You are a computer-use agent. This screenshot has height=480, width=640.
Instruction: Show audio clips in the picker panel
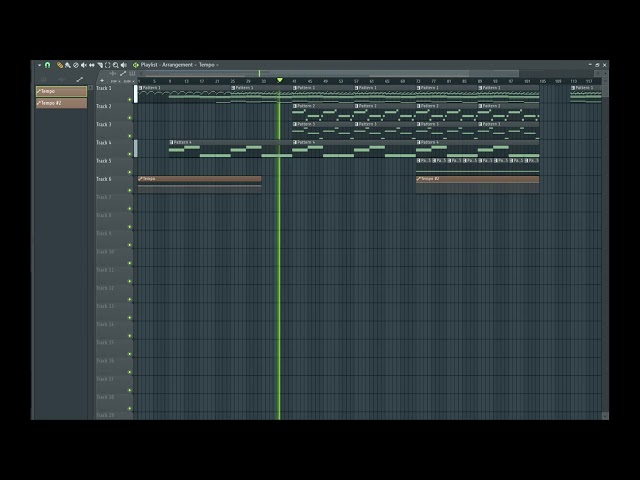click(x=61, y=79)
